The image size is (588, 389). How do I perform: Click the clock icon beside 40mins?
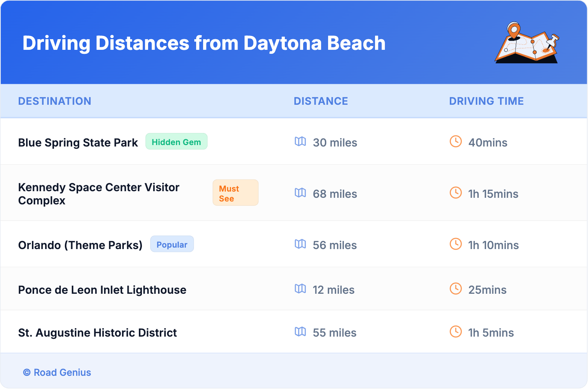tap(456, 141)
